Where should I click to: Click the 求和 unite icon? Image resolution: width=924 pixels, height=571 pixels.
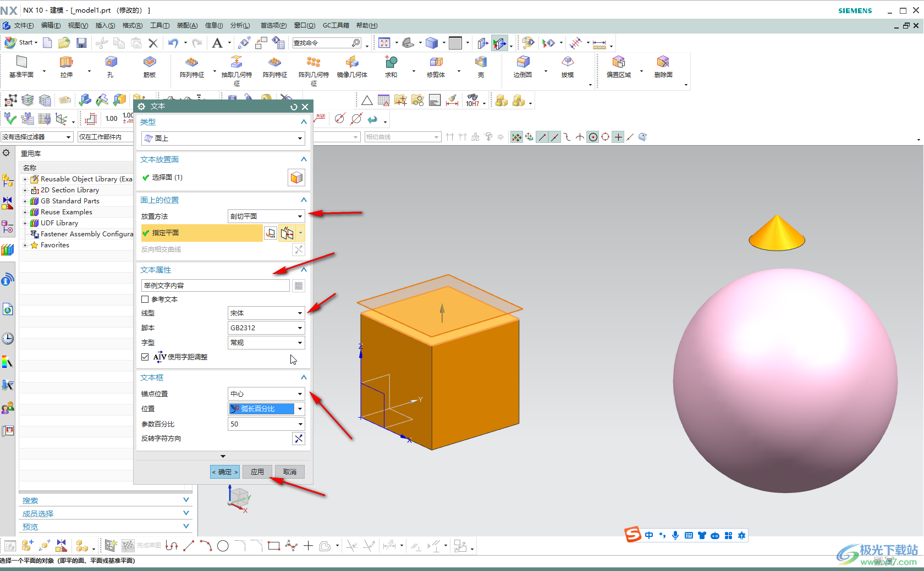coord(391,62)
